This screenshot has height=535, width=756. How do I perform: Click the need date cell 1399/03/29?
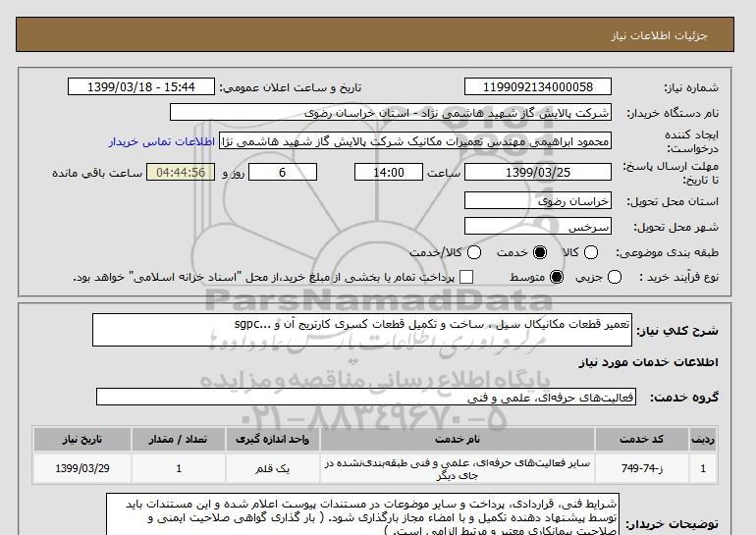pos(82,468)
